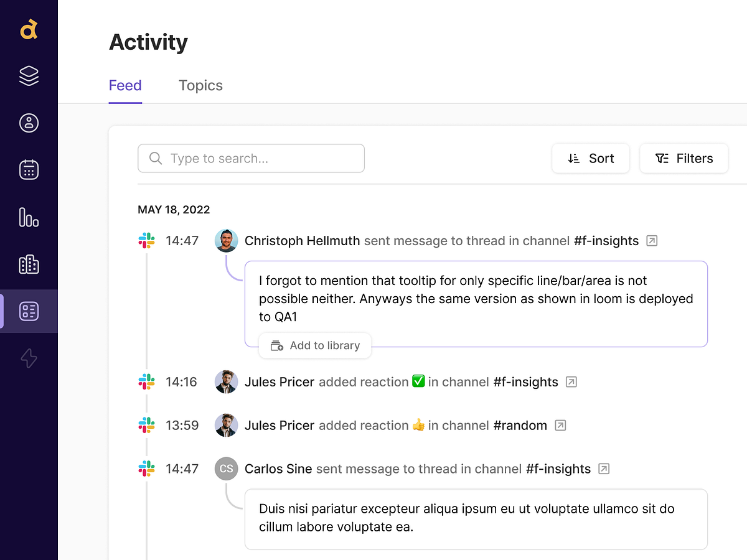Click the MAY 18, 2022 date header
Screen dimensions: 747x560
(x=174, y=210)
